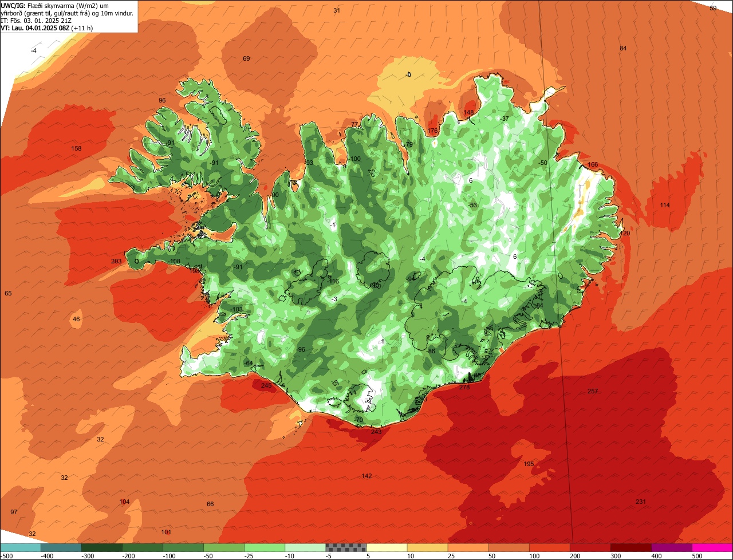This screenshot has height=560, width=733.
Task: Select the green -50 legend swatch
Action: tap(224, 547)
